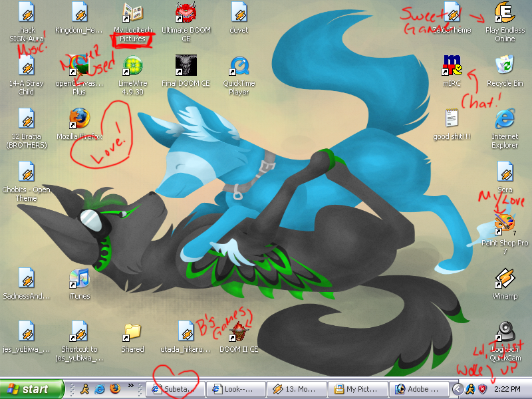Switch to the My Pict... taskbar window
Viewport: 532px width, 399px height.
357,389
